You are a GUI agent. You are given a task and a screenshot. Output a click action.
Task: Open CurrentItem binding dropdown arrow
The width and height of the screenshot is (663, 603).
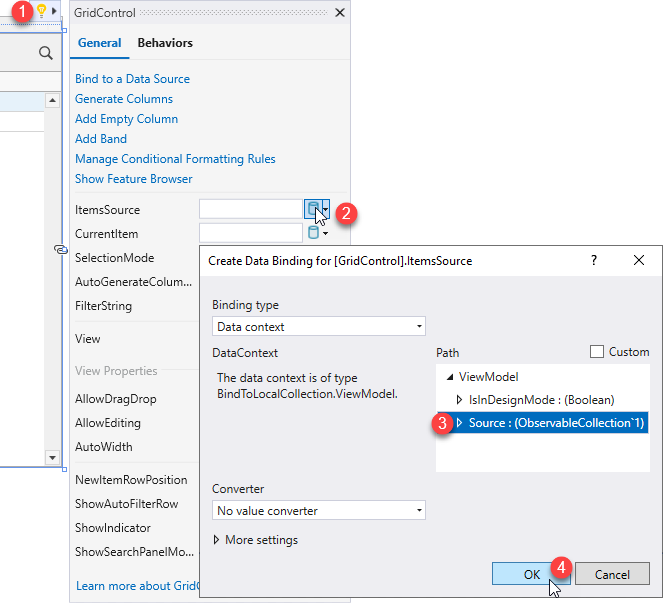point(325,233)
